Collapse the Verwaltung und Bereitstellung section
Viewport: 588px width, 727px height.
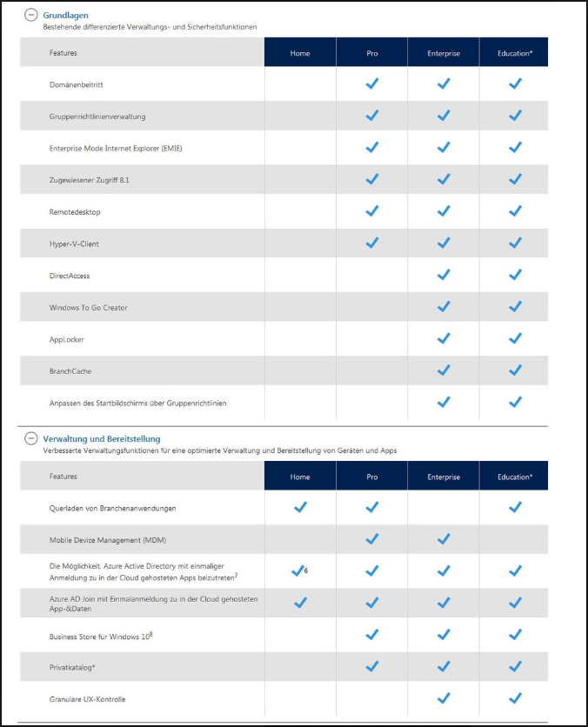coord(31,439)
